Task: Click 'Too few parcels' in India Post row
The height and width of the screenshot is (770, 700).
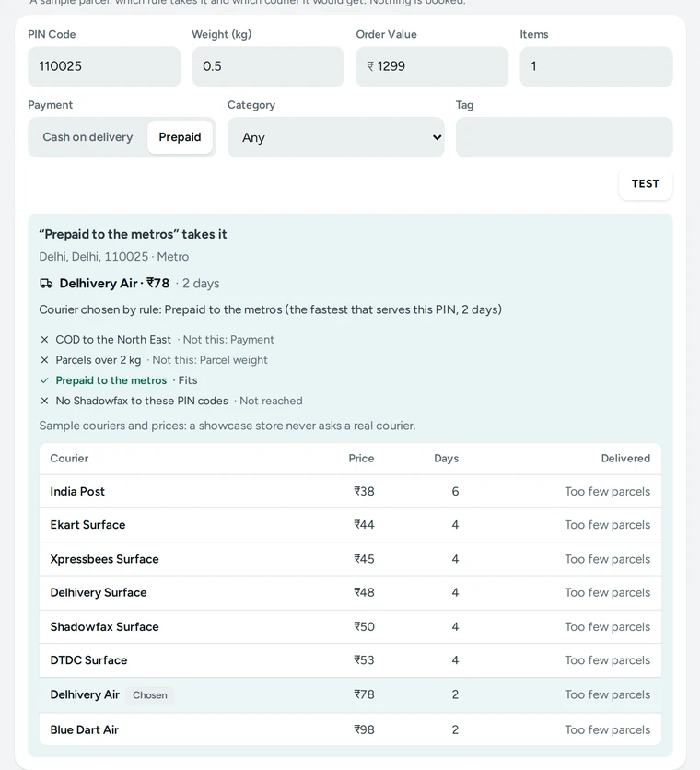Action: click(x=607, y=492)
